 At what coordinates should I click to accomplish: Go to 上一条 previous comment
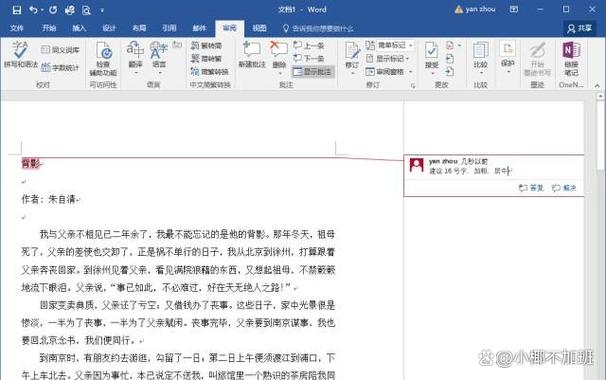(308, 46)
